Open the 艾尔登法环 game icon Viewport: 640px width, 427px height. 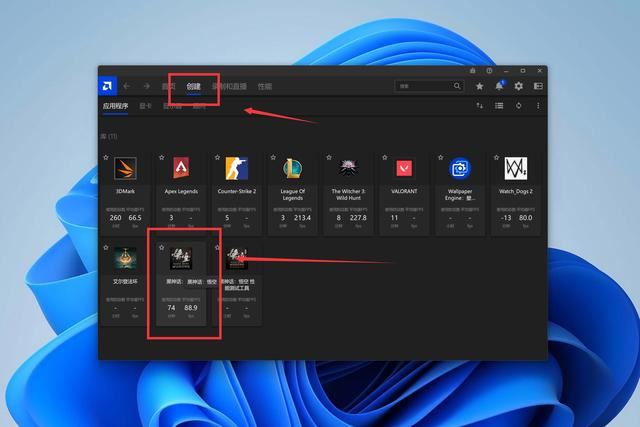[x=125, y=258]
